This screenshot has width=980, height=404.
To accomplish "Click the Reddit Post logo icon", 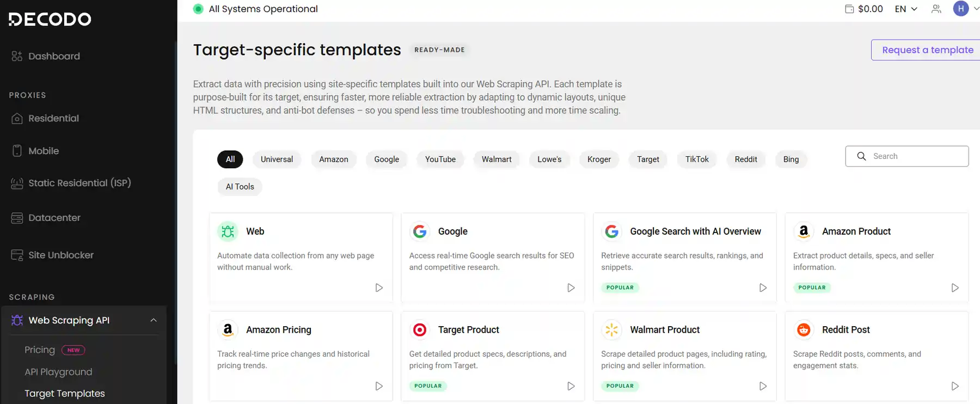I will click(x=804, y=330).
